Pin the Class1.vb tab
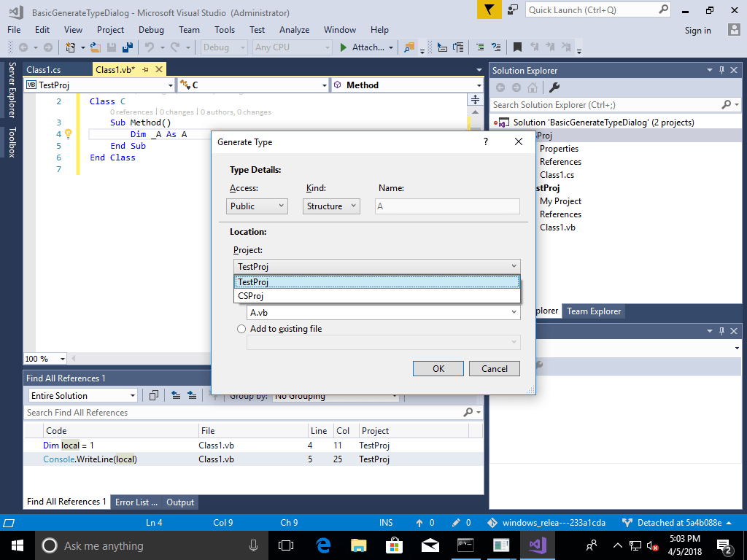The height and width of the screenshot is (560, 747). tap(146, 69)
